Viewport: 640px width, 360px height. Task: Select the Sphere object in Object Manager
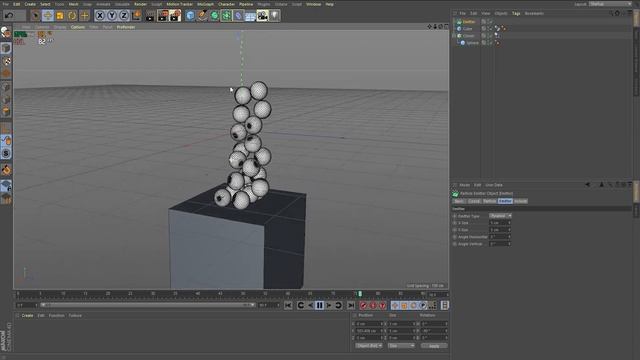coord(472,43)
